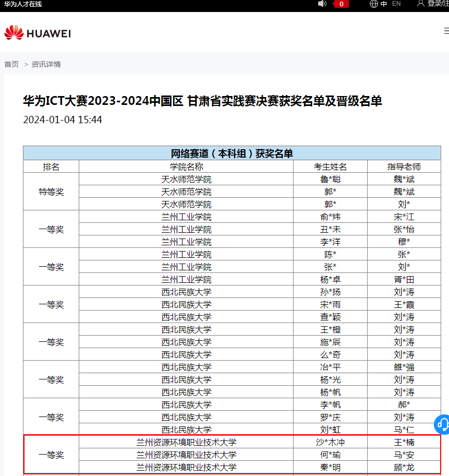The image size is (449, 476).
Task: Select student name 王*橙
Action: (330, 329)
